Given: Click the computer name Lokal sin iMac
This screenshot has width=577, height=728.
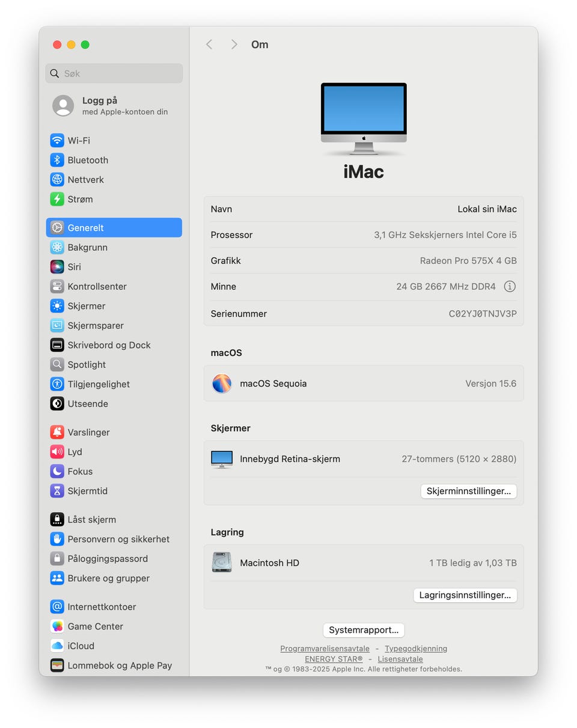Looking at the screenshot, I should coord(487,209).
